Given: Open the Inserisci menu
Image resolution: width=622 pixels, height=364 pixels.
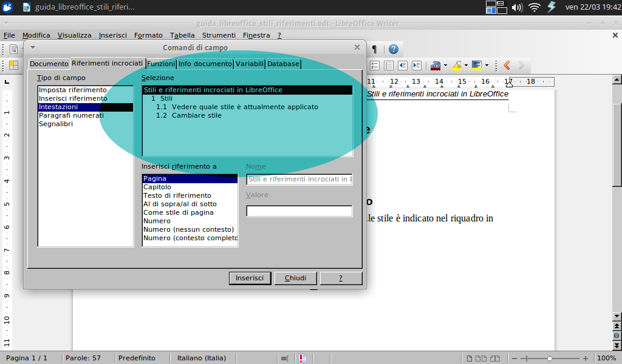Looking at the screenshot, I should (112, 35).
